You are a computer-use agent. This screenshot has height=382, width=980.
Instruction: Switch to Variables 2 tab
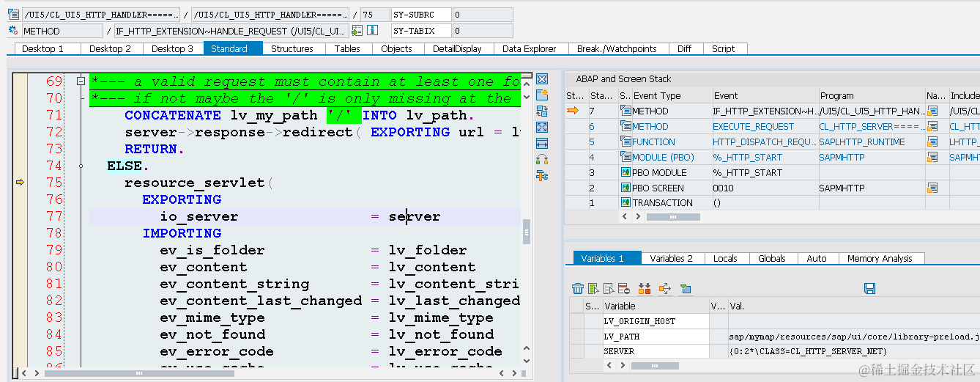pyautogui.click(x=671, y=258)
